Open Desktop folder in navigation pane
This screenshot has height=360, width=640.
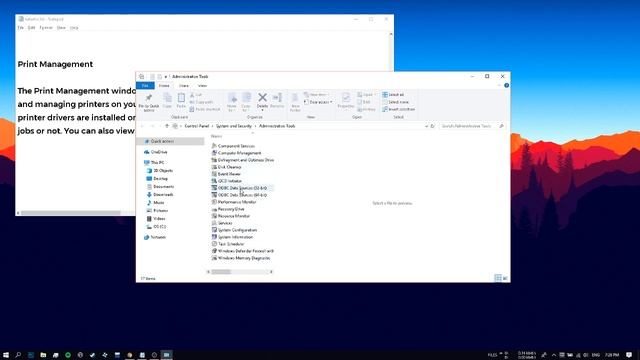[x=157, y=179]
